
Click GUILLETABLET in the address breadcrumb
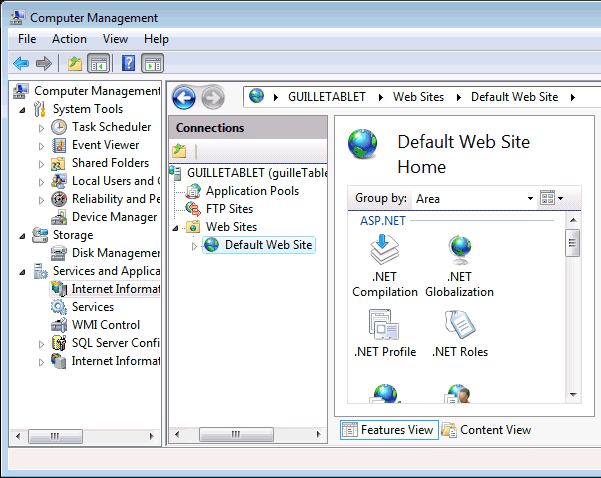pos(327,97)
